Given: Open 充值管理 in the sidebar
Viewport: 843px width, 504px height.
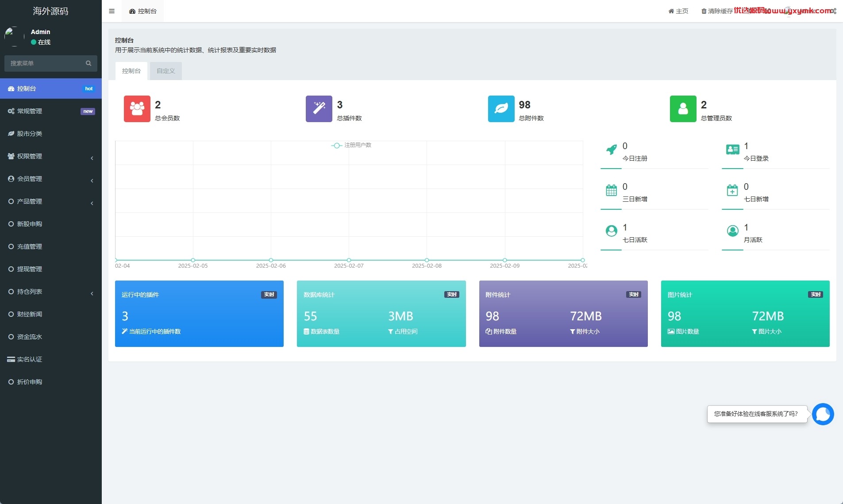Looking at the screenshot, I should tap(51, 246).
